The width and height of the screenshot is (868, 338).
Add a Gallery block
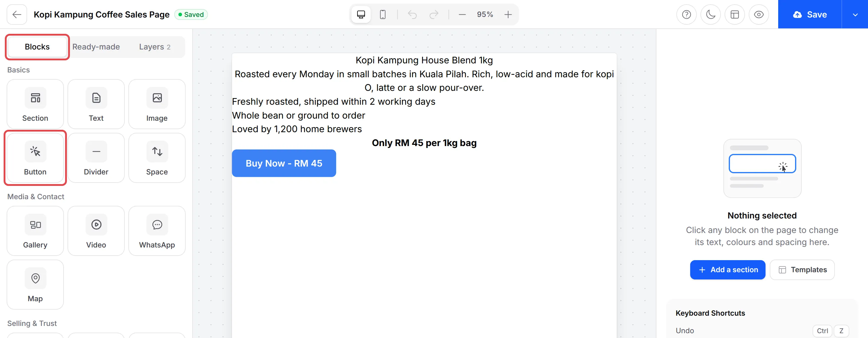35,231
